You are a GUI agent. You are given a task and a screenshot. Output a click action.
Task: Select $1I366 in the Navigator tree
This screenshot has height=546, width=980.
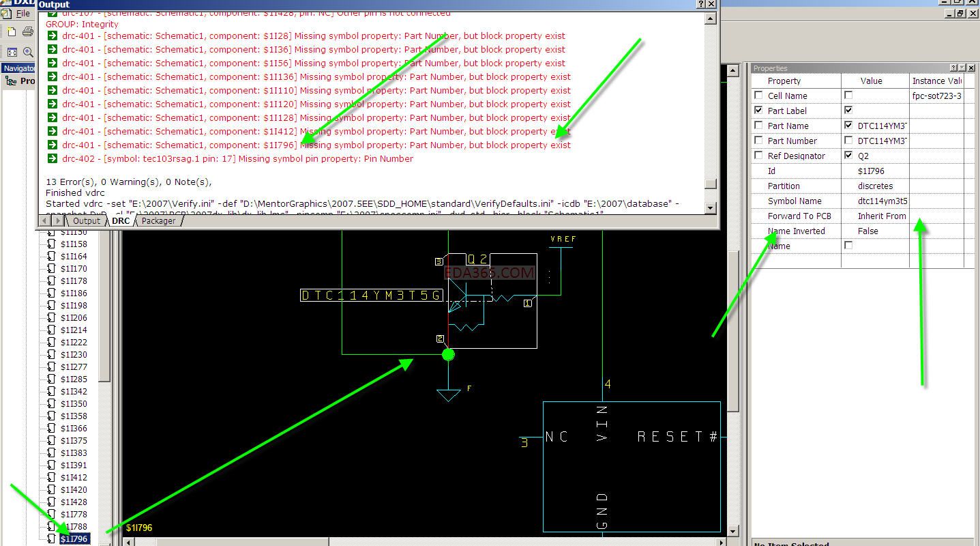(74, 428)
